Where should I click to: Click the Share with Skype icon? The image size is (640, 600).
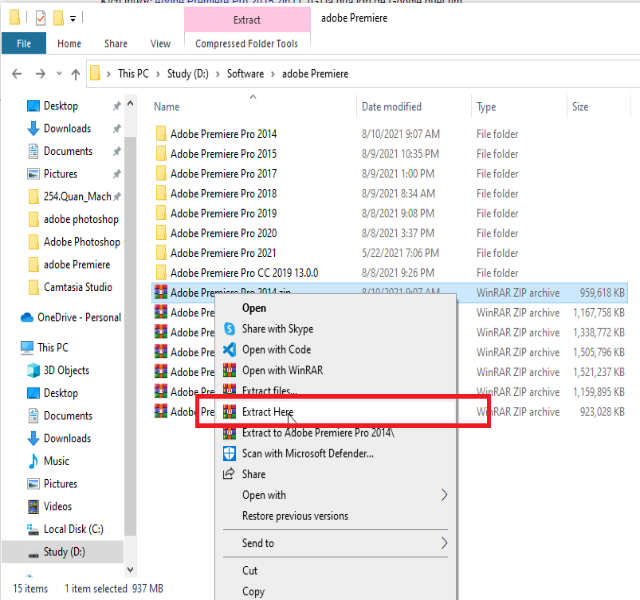(x=229, y=329)
